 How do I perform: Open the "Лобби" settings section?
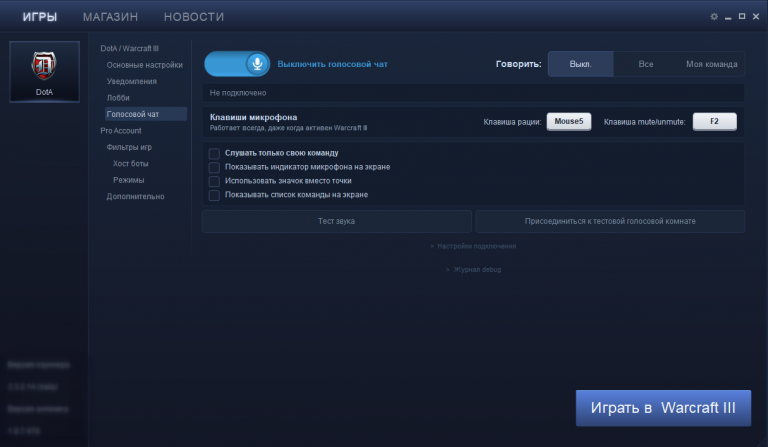[x=118, y=98]
